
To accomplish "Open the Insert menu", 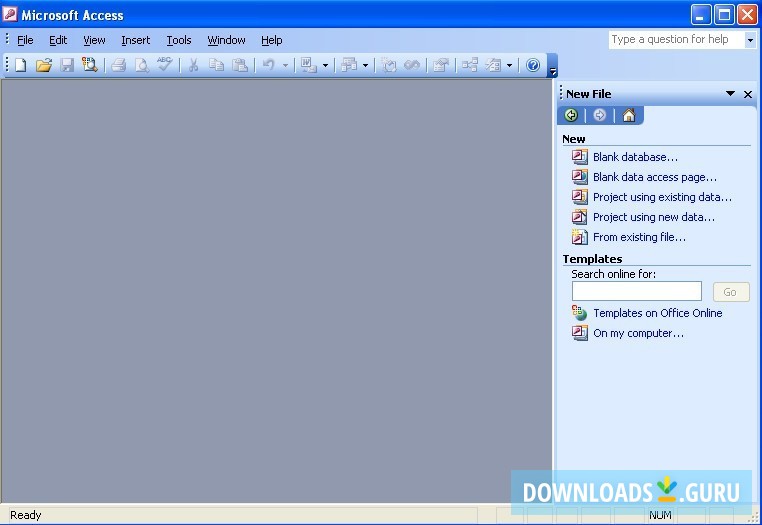I will click(136, 40).
